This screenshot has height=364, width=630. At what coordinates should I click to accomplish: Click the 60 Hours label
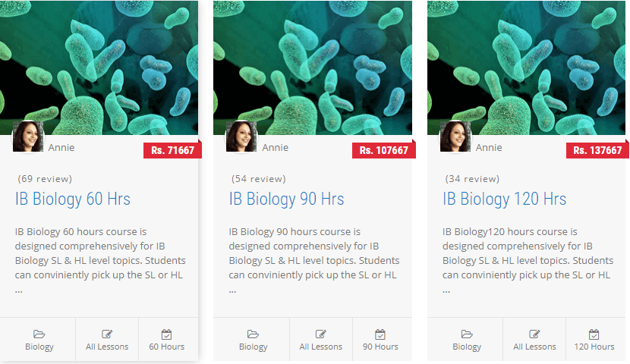coord(167,347)
